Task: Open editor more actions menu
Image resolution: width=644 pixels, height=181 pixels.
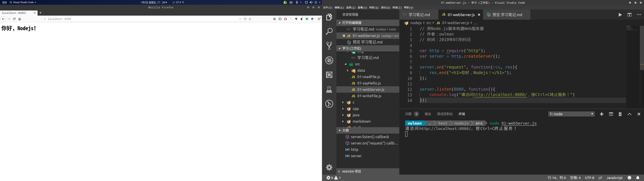Action: pyautogui.click(x=639, y=15)
